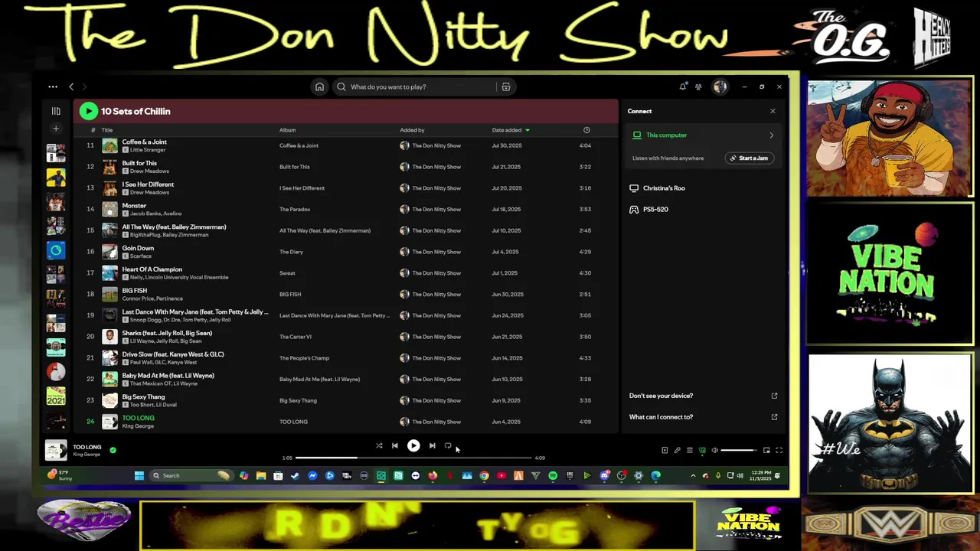Open the user profile avatar menu

click(x=720, y=86)
